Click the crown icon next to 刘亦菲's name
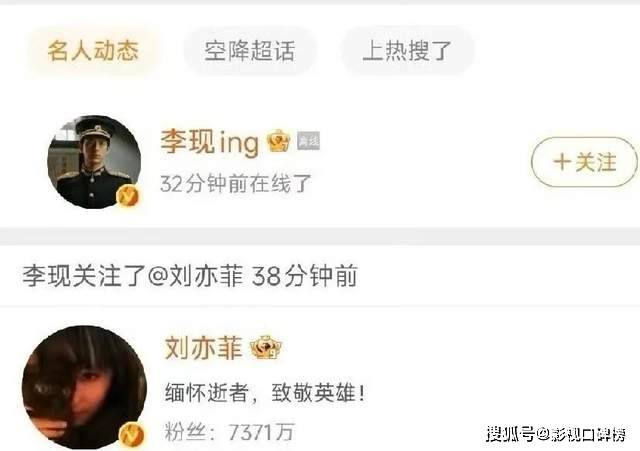 [x=266, y=348]
